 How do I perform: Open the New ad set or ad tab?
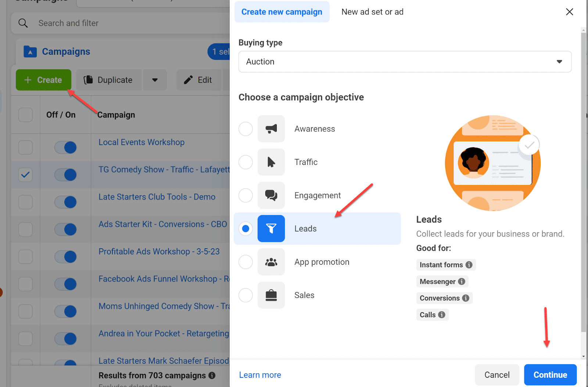coord(372,12)
